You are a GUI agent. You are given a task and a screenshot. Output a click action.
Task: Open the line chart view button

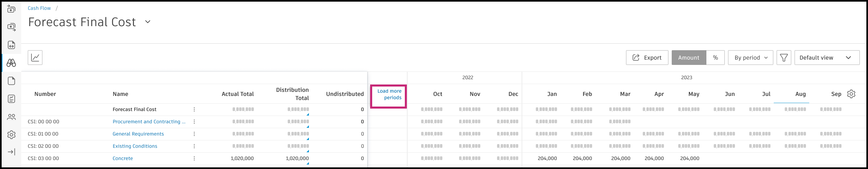[x=35, y=58]
